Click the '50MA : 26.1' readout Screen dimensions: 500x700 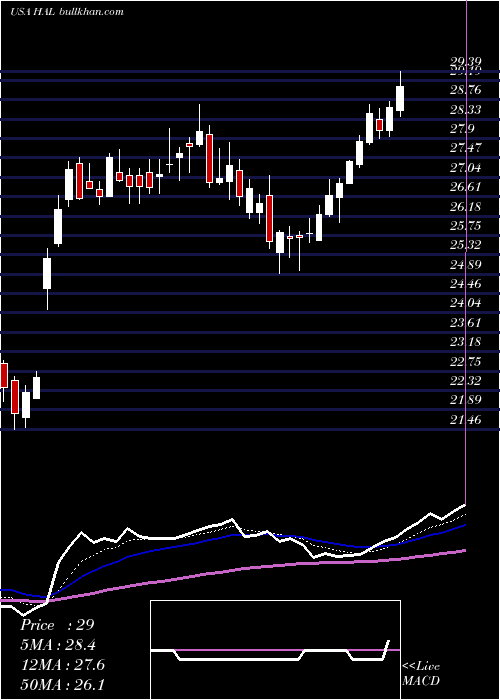pyautogui.click(x=62, y=685)
